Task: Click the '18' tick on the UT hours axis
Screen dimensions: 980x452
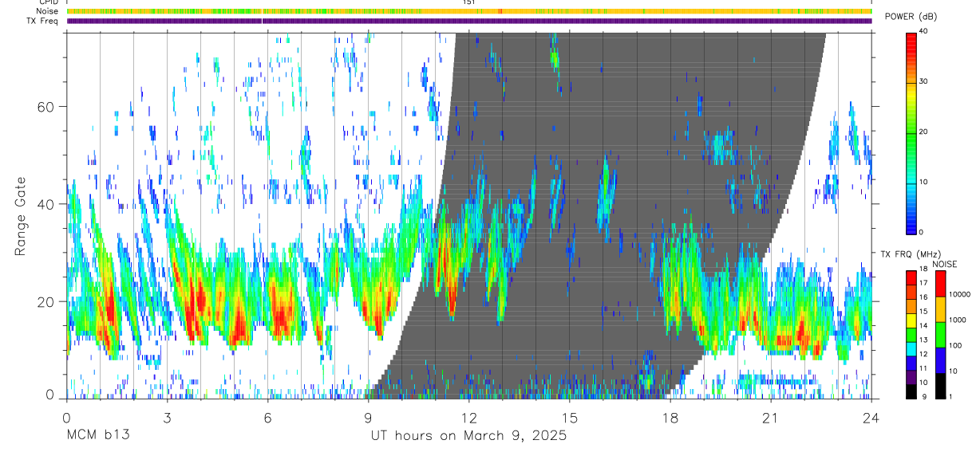Action: pyautogui.click(x=670, y=418)
